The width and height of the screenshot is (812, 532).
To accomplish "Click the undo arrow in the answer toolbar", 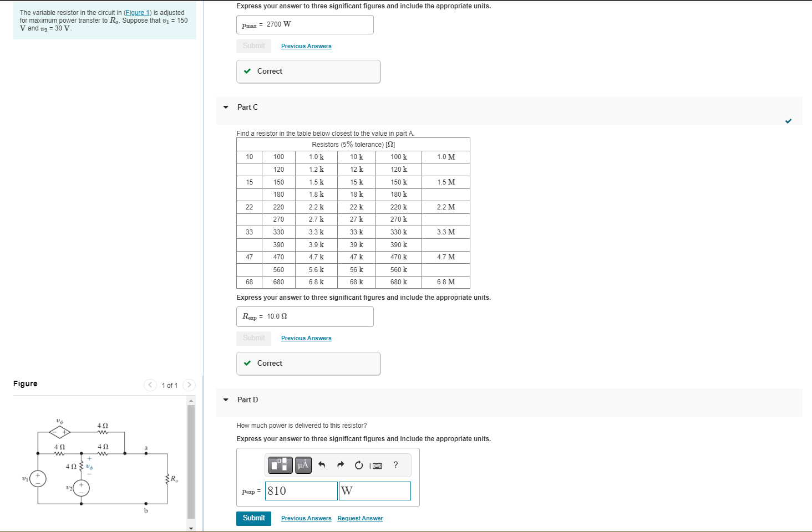I will (x=322, y=465).
